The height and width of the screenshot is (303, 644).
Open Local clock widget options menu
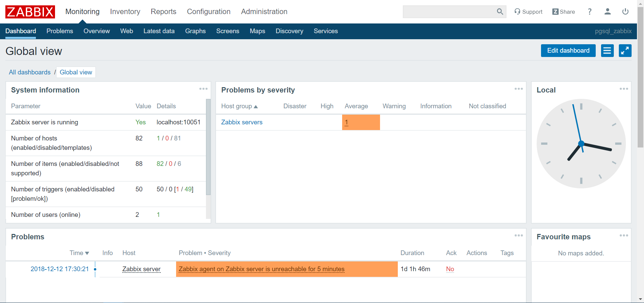pos(624,89)
